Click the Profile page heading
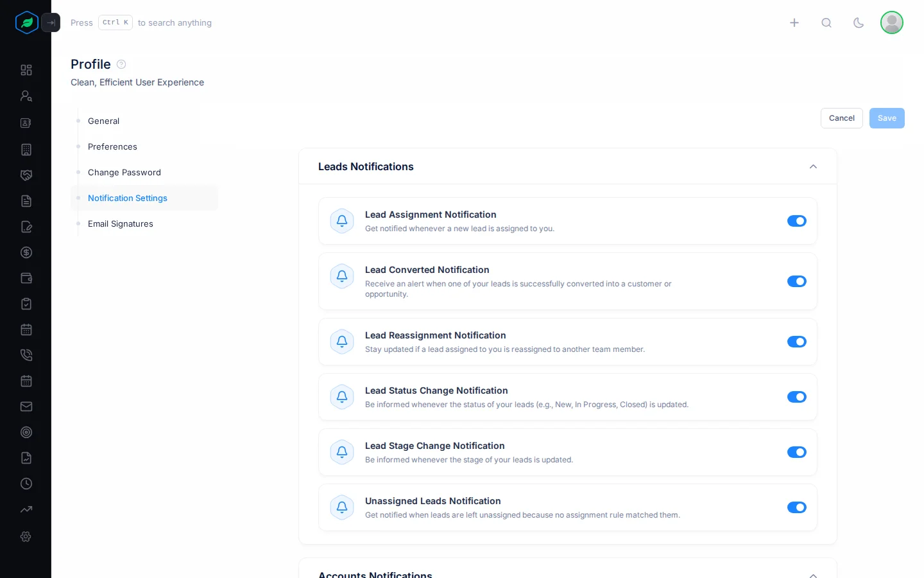The height and width of the screenshot is (578, 924). coord(90,64)
